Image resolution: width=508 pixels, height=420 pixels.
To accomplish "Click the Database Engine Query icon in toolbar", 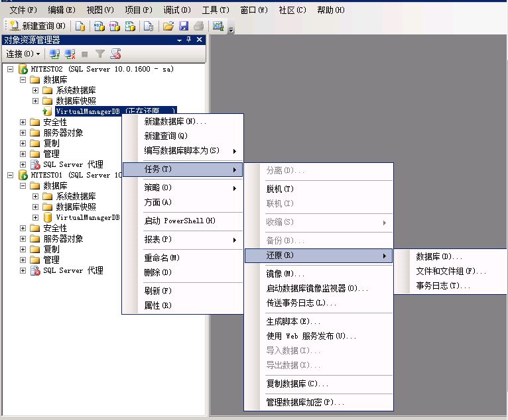I will (80, 26).
